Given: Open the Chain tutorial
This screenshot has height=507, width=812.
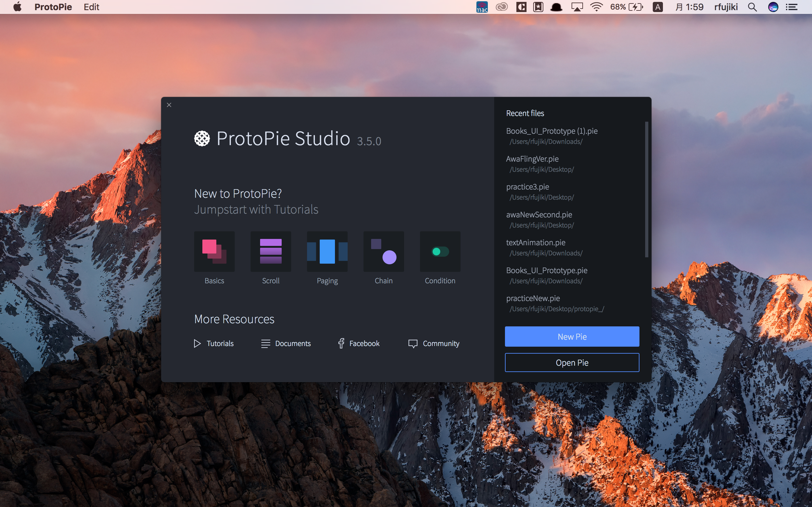Looking at the screenshot, I should [383, 251].
